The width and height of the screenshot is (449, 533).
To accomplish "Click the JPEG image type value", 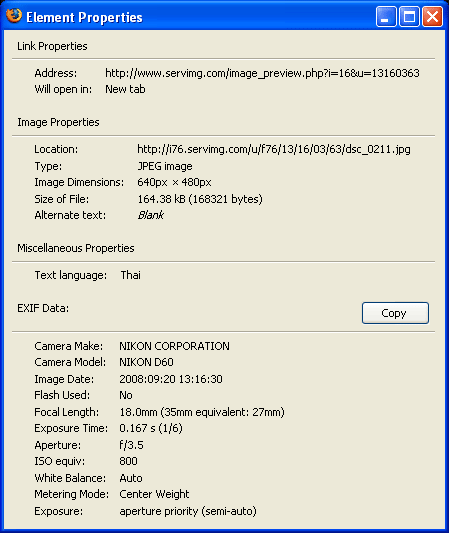I will pyautogui.click(x=165, y=166).
